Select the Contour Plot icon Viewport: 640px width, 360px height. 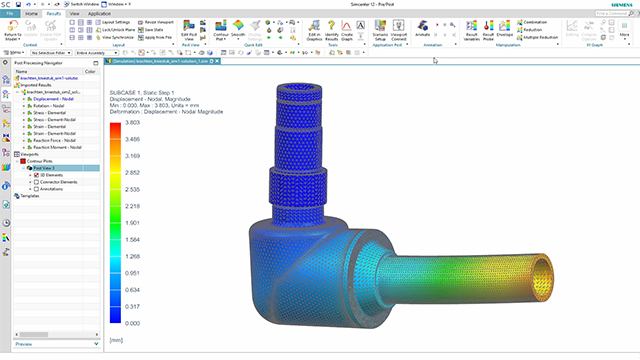coord(221,27)
